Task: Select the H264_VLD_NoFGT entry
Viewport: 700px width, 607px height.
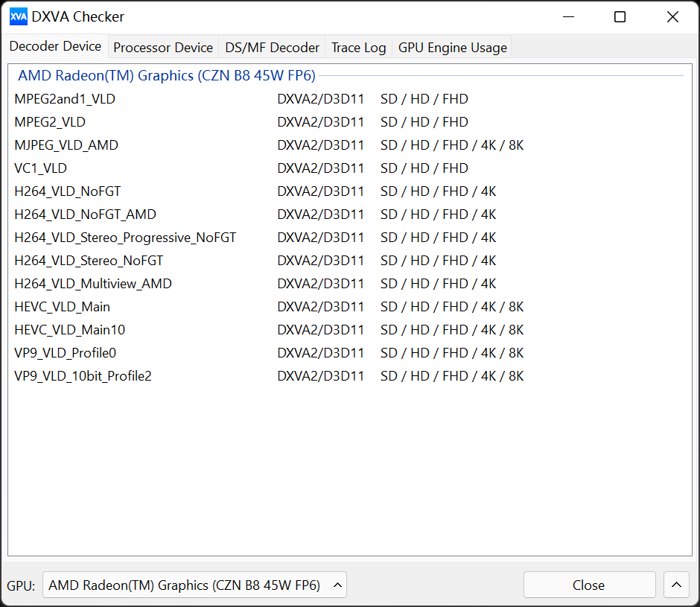Action: click(68, 191)
